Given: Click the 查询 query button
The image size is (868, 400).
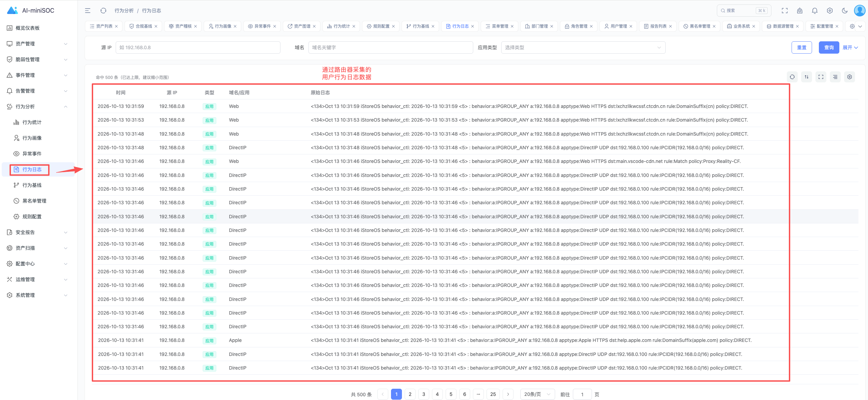Looking at the screenshot, I should point(829,47).
